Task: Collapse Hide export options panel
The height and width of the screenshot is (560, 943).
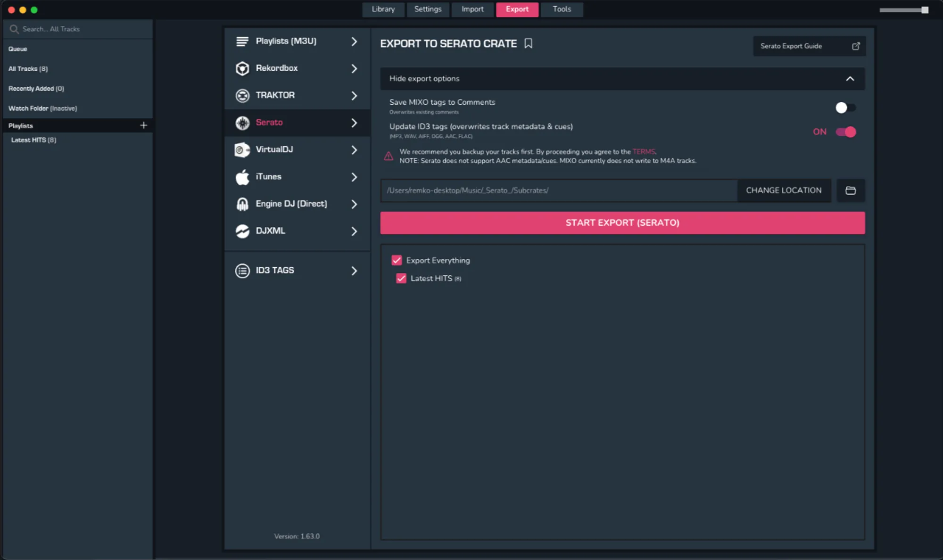Action: coord(850,79)
